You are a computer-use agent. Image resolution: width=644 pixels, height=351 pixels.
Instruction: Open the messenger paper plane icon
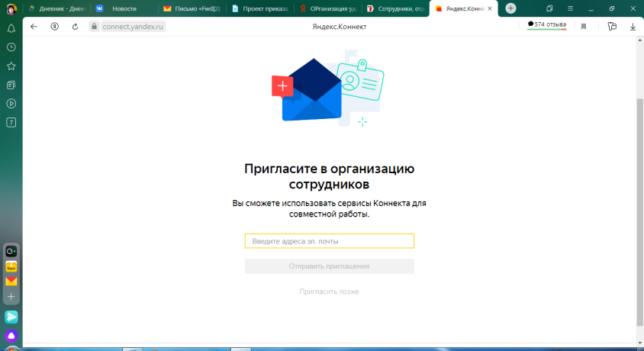click(x=11, y=317)
